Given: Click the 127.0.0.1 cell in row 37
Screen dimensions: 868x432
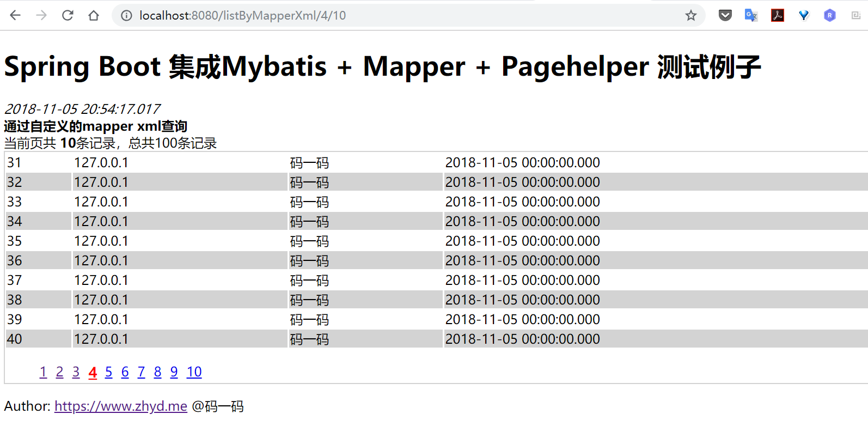Looking at the screenshot, I should (180, 280).
